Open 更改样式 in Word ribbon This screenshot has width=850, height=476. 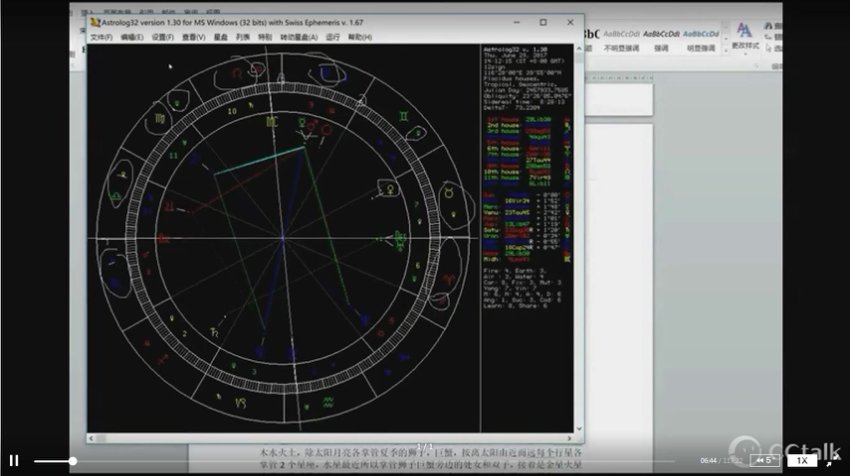click(x=745, y=36)
